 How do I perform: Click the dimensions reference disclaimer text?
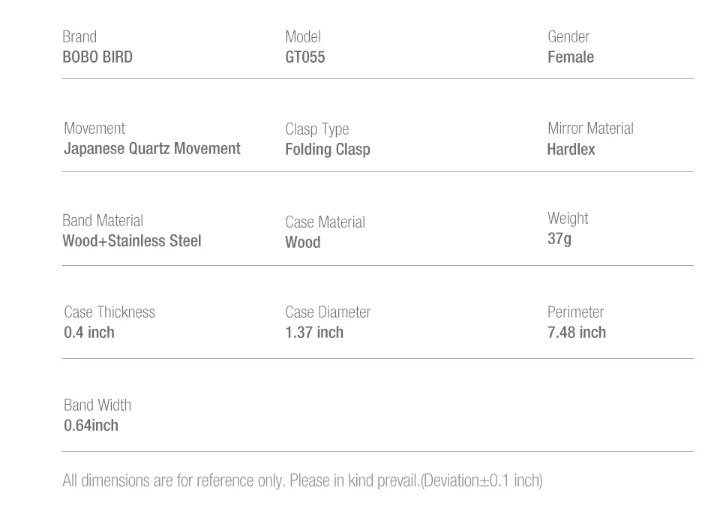point(302,481)
